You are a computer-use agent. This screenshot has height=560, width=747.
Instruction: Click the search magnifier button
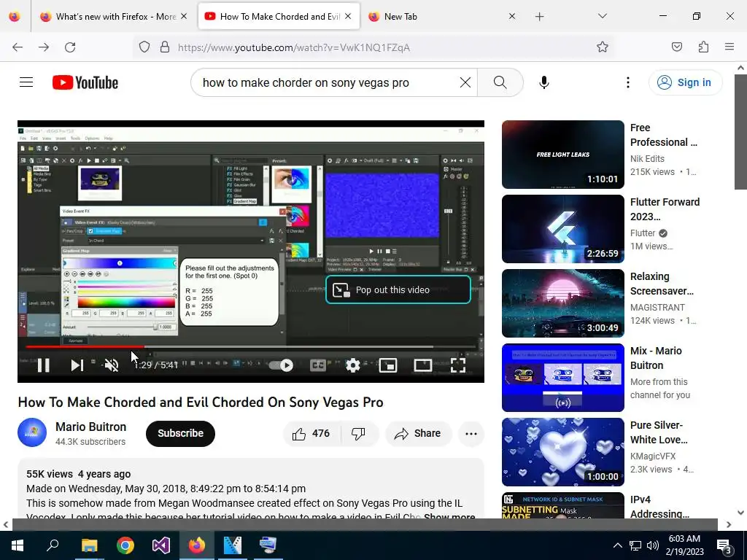tap(500, 82)
